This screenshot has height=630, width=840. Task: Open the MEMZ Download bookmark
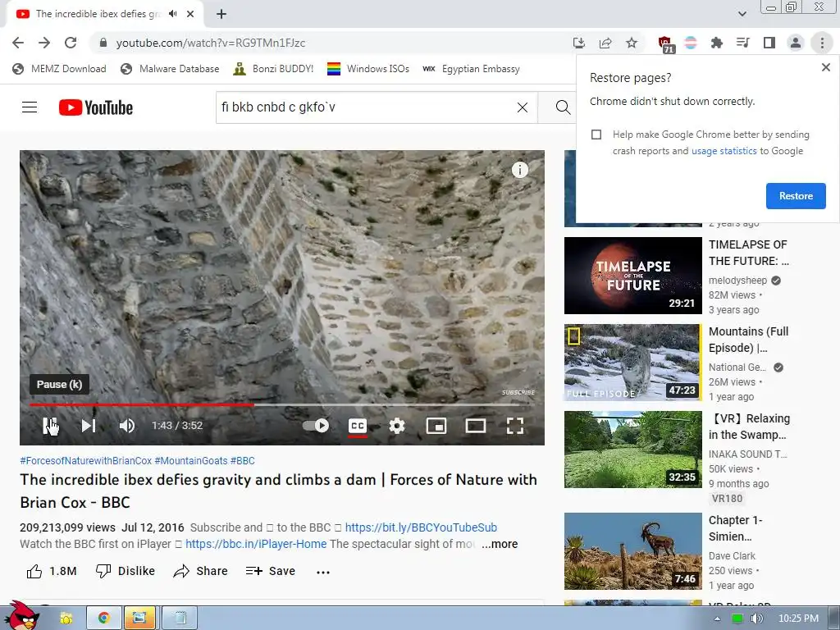59,69
